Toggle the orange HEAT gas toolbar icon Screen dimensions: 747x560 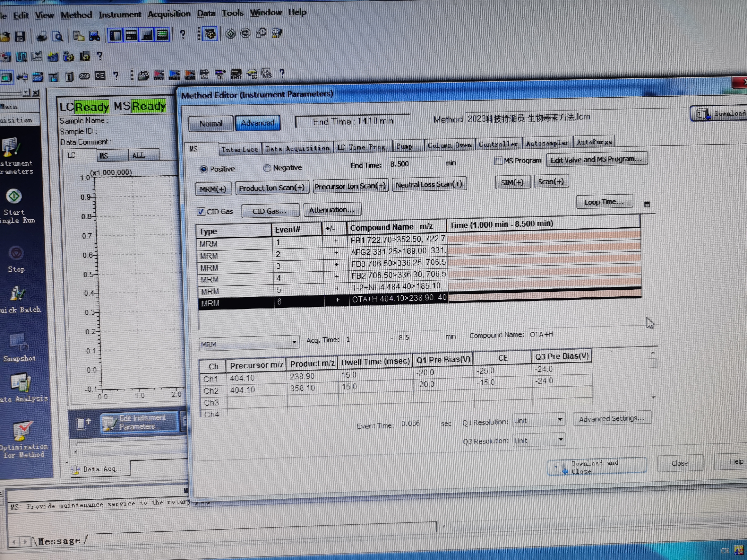190,75
